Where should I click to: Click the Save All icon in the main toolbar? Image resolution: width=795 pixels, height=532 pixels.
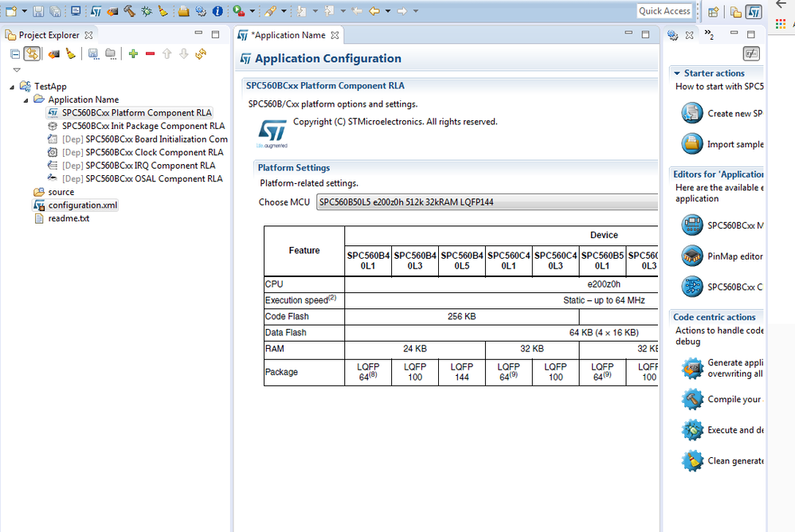pos(55,10)
